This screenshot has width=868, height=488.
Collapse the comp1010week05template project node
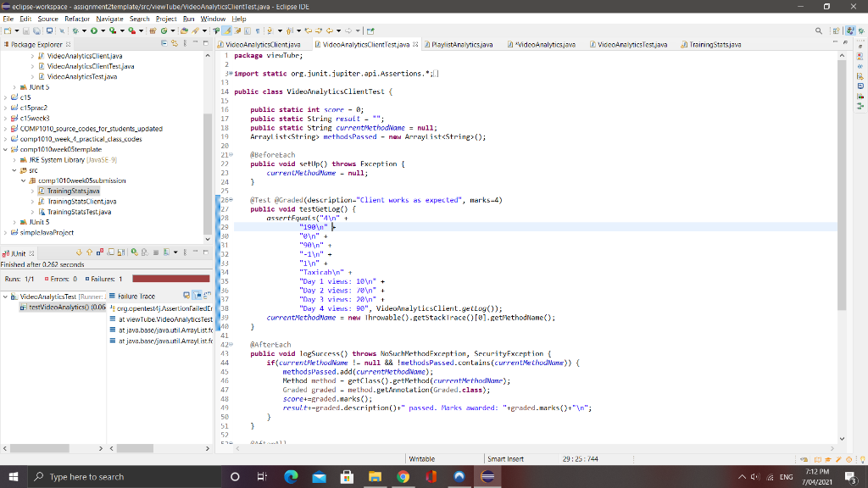(6, 149)
